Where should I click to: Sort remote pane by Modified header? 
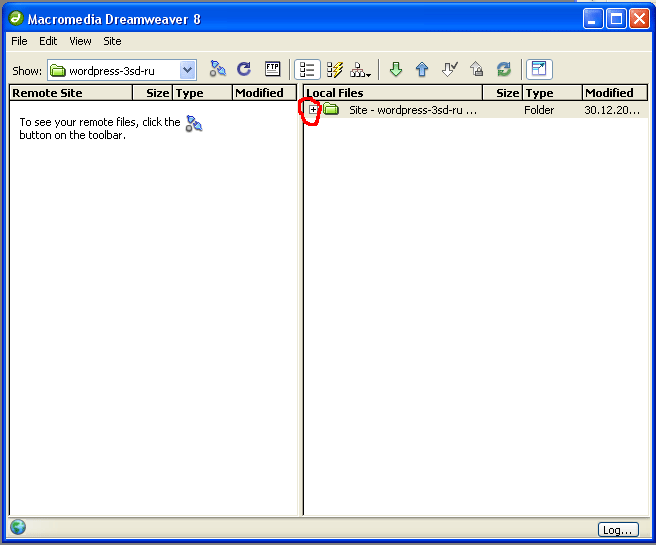[x=264, y=93]
